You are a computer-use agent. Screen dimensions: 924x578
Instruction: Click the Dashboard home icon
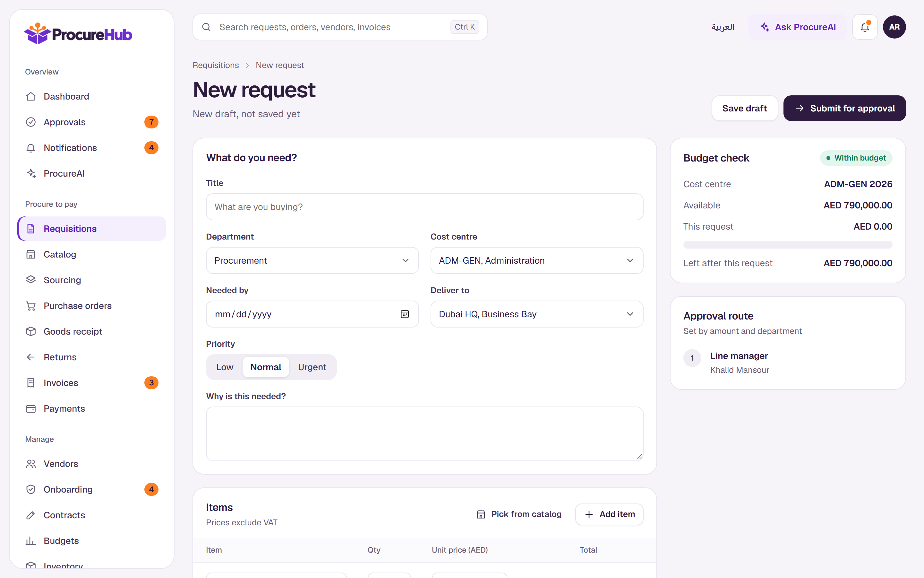[x=31, y=96]
